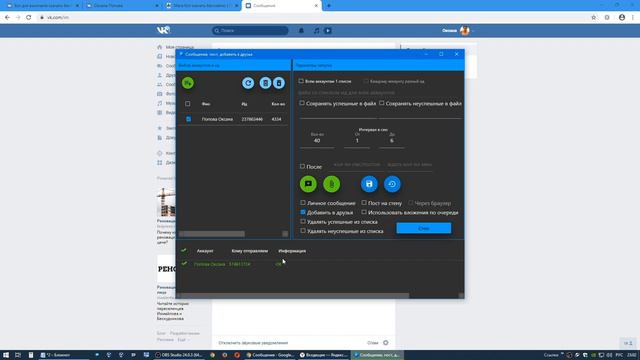640x360 pixels.
Task: Switch to the second browser tab
Action: 122,6
